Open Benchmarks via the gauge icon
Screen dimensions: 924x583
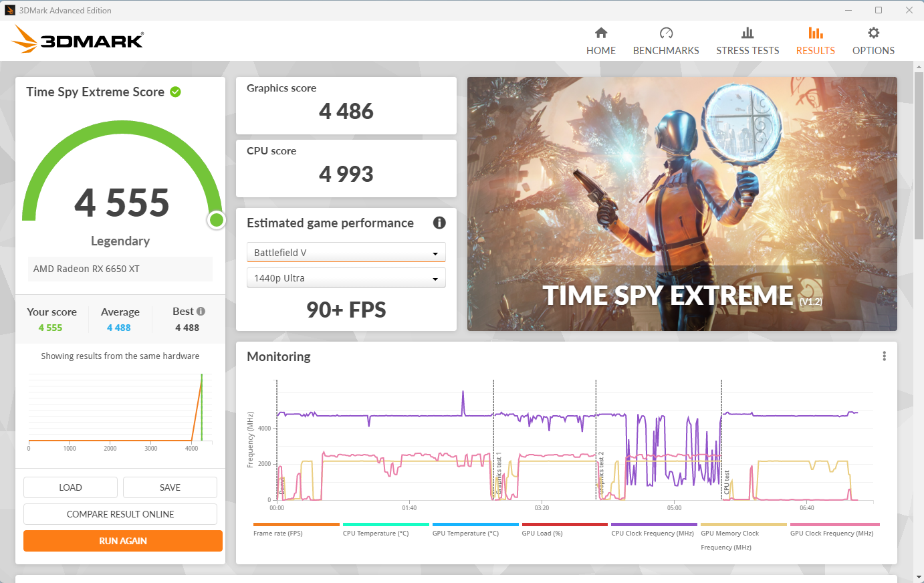(666, 33)
